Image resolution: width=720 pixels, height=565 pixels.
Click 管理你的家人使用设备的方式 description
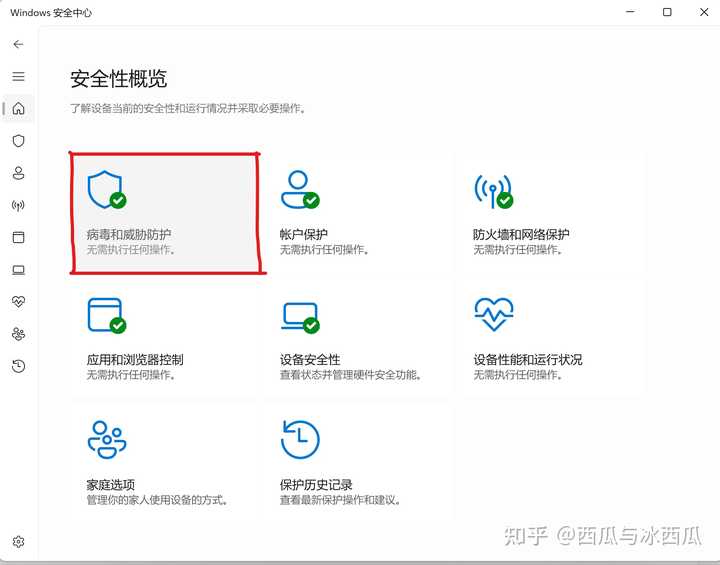[x=157, y=500]
